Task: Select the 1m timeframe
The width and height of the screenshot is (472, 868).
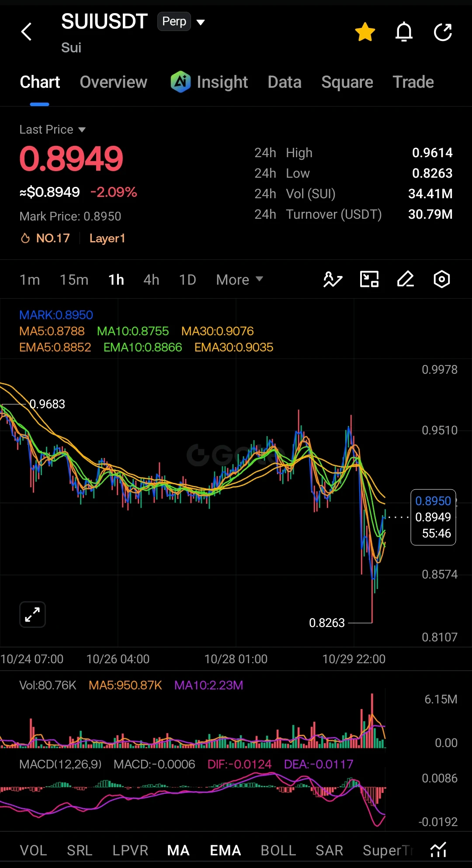Action: [x=30, y=280]
